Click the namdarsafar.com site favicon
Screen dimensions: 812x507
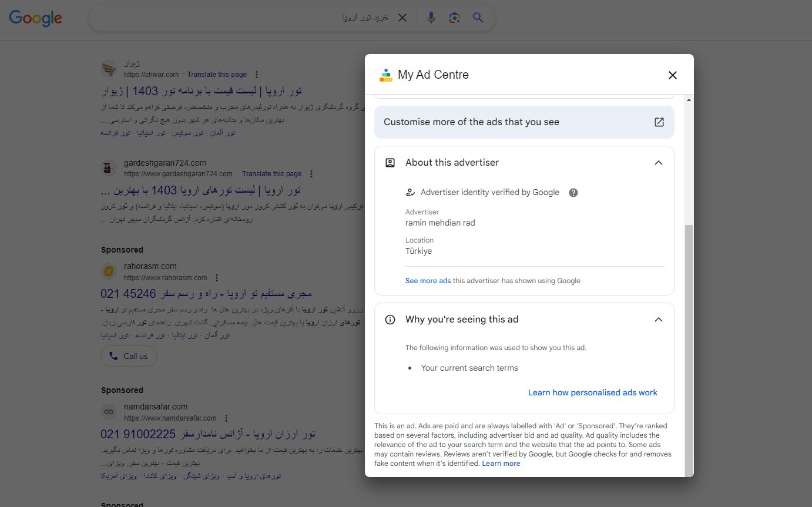(x=109, y=412)
